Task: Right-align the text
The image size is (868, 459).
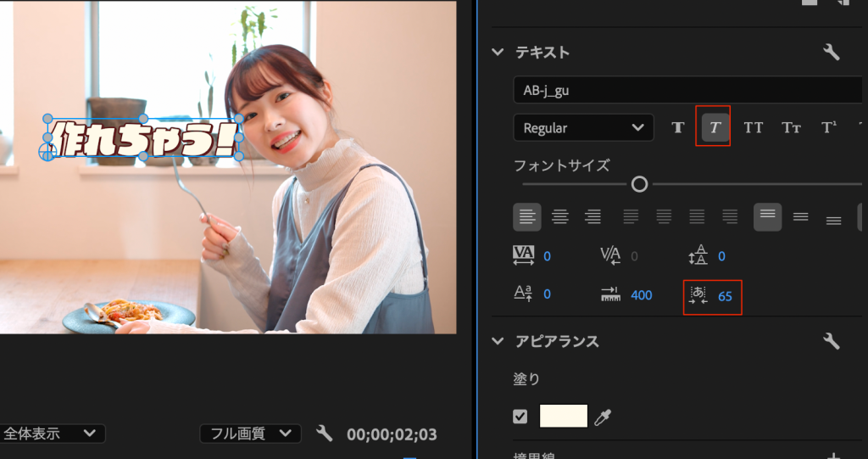Action: (593, 216)
